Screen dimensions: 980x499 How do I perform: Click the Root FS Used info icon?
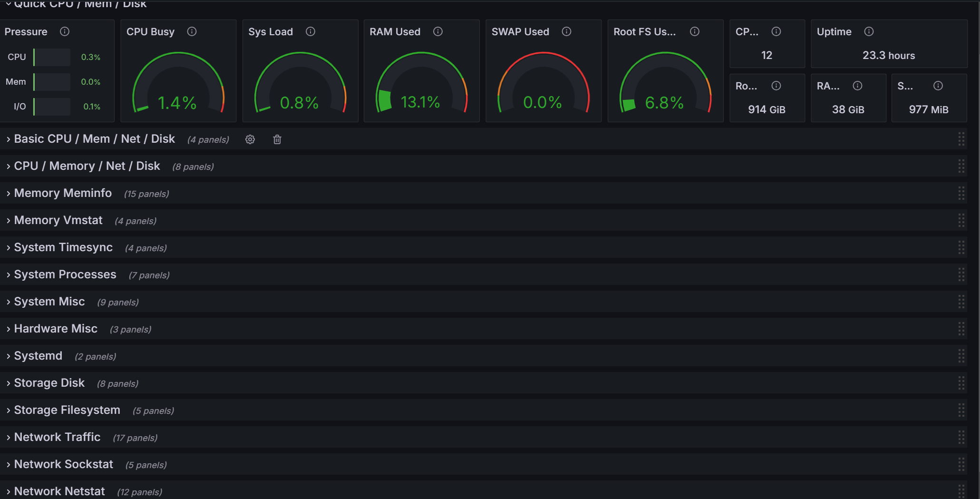coord(695,31)
